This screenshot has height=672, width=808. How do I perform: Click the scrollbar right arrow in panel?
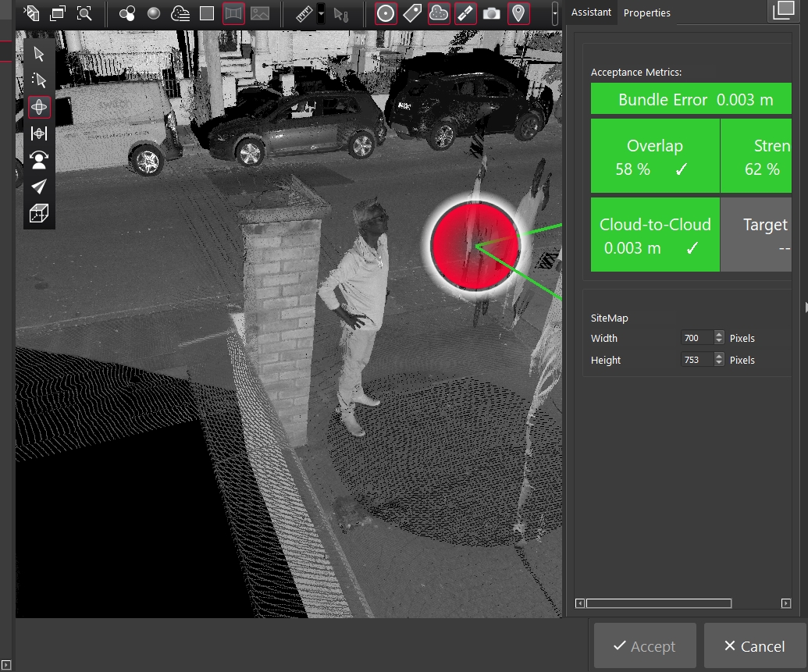click(x=786, y=603)
